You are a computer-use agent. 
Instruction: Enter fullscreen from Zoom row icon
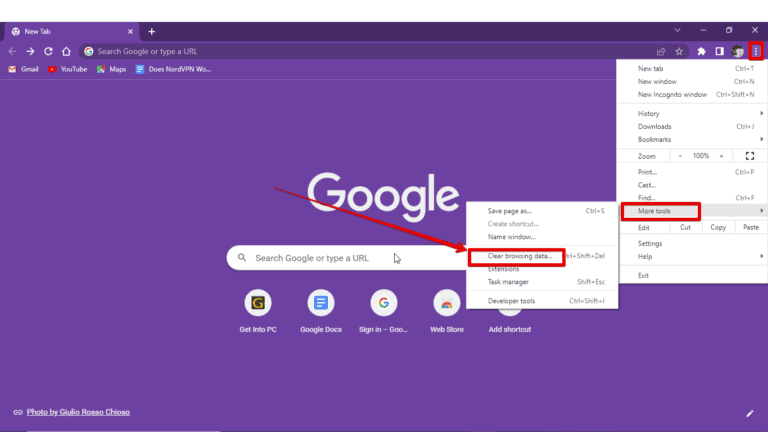pyautogui.click(x=749, y=156)
